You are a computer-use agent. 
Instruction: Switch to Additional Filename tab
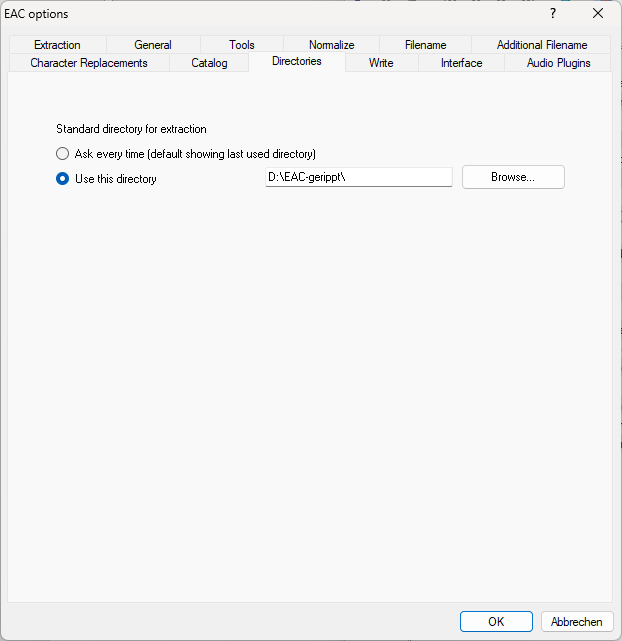coord(542,45)
